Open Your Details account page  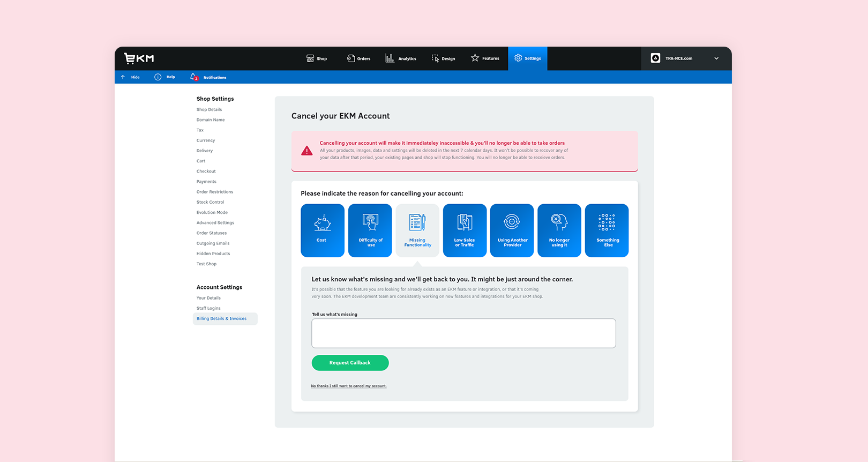coord(208,298)
